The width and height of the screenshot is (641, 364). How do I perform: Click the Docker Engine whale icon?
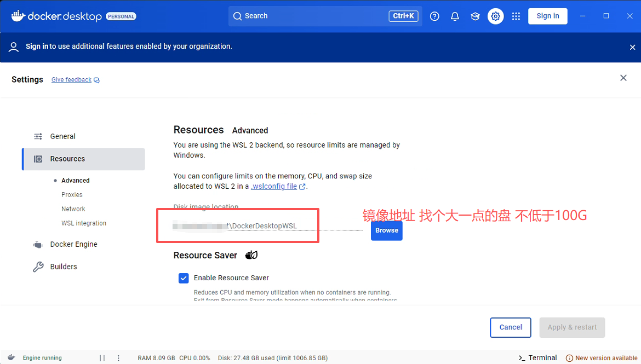(38, 244)
